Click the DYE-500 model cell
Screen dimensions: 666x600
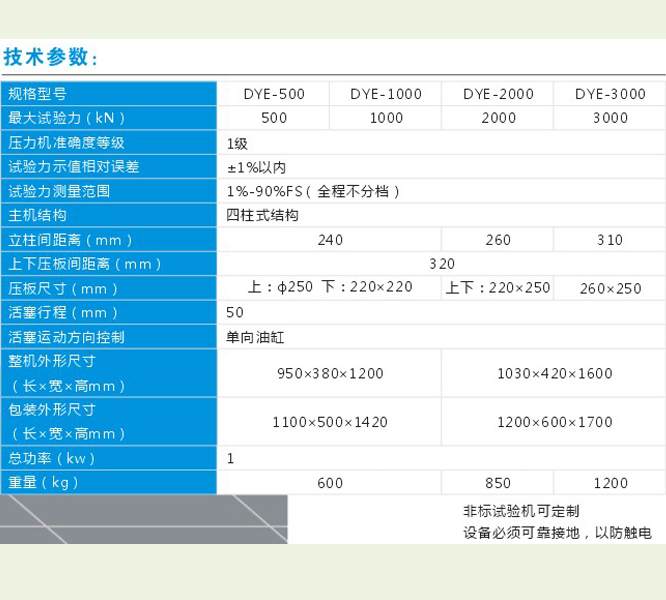pyautogui.click(x=274, y=94)
